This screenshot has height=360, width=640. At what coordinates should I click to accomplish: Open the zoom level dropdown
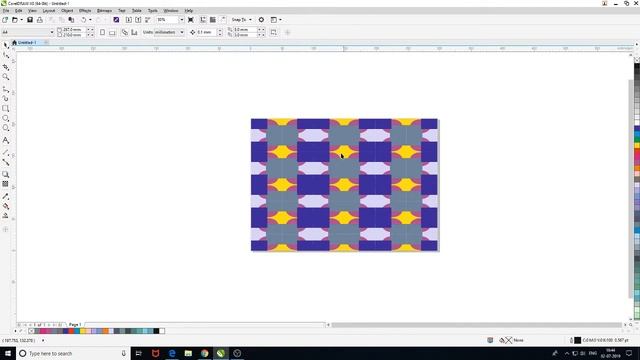[x=182, y=20]
